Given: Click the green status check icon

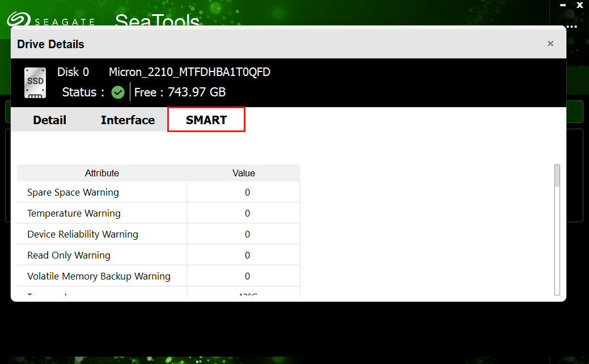Looking at the screenshot, I should tap(117, 92).
